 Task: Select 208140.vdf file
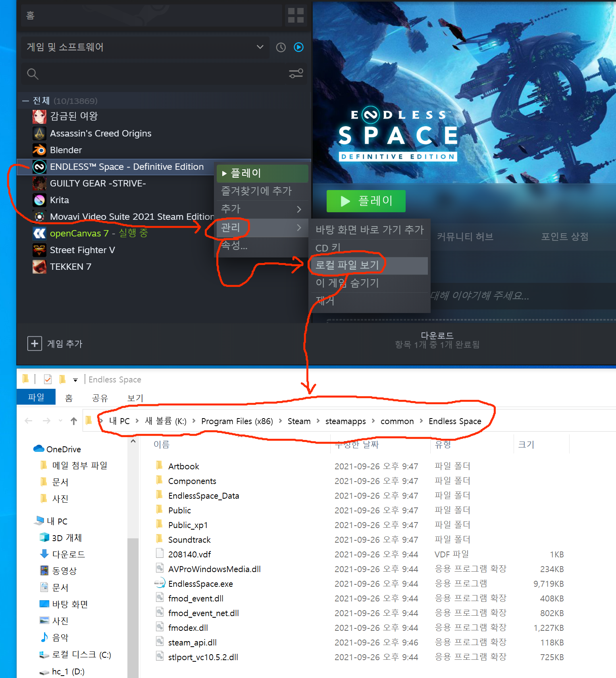coord(189,555)
